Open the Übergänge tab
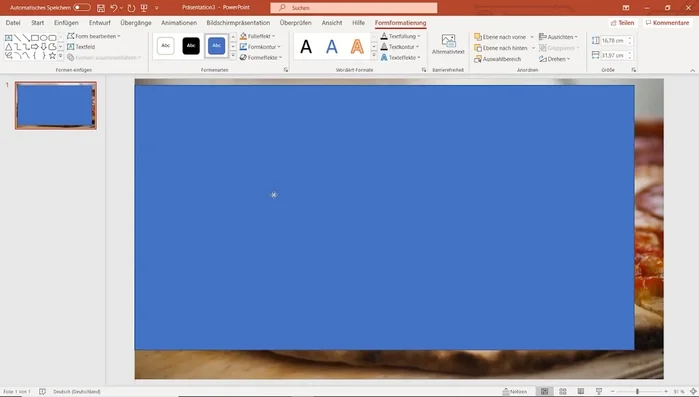 [136, 23]
